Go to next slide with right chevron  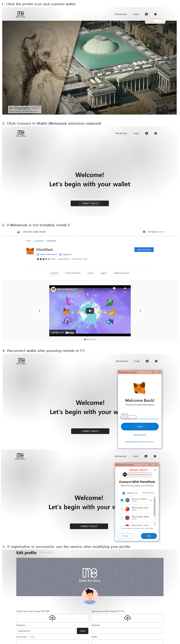(140, 311)
